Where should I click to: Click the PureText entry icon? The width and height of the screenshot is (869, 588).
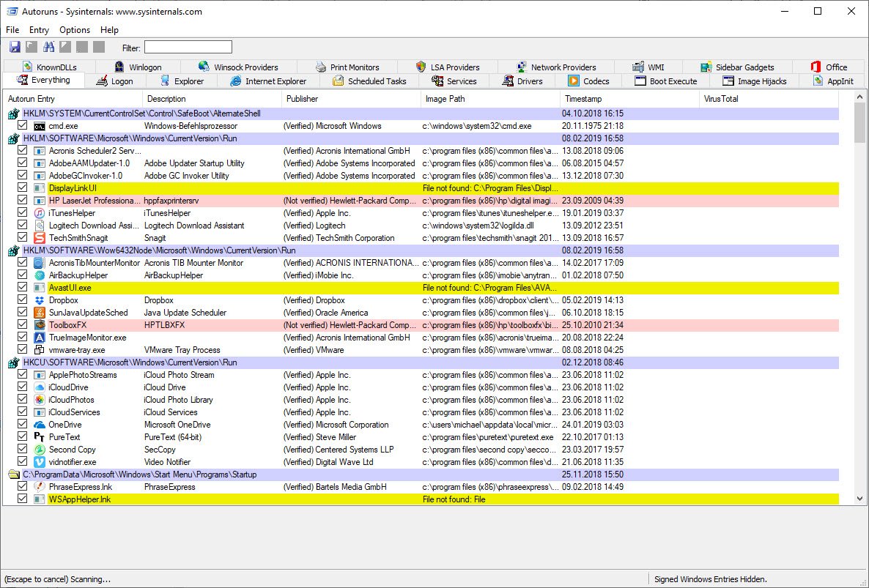click(40, 437)
